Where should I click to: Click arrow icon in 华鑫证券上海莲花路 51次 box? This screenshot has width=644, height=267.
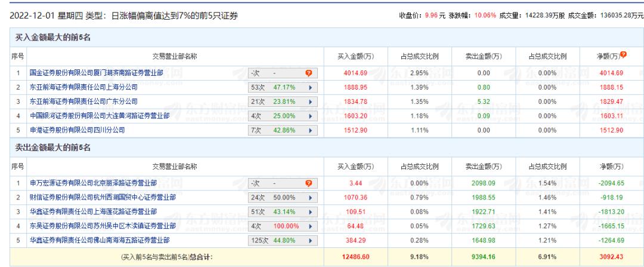309,211
